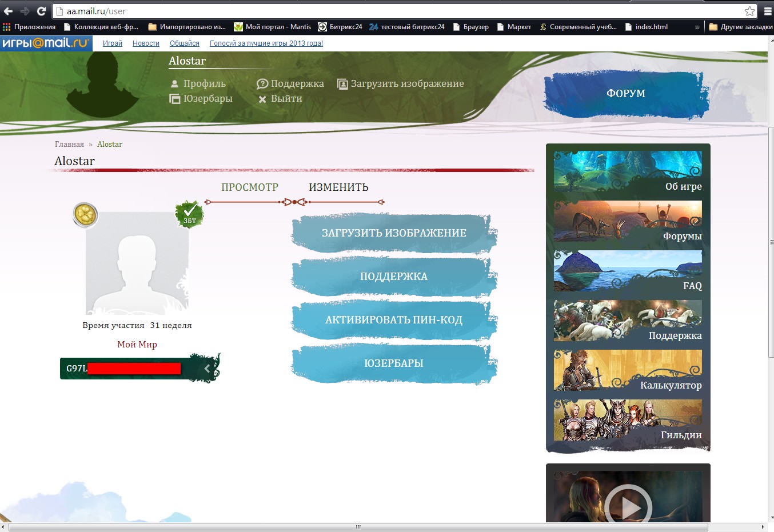The height and width of the screenshot is (532, 774).
Task: Click the address bar with aa.mail.ru/user
Action: (x=399, y=11)
